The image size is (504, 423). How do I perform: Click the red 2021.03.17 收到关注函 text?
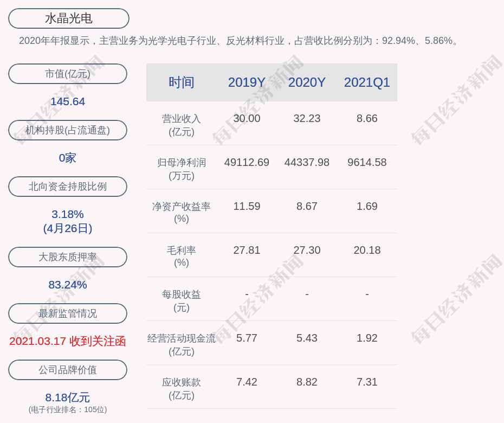pyautogui.click(x=68, y=341)
